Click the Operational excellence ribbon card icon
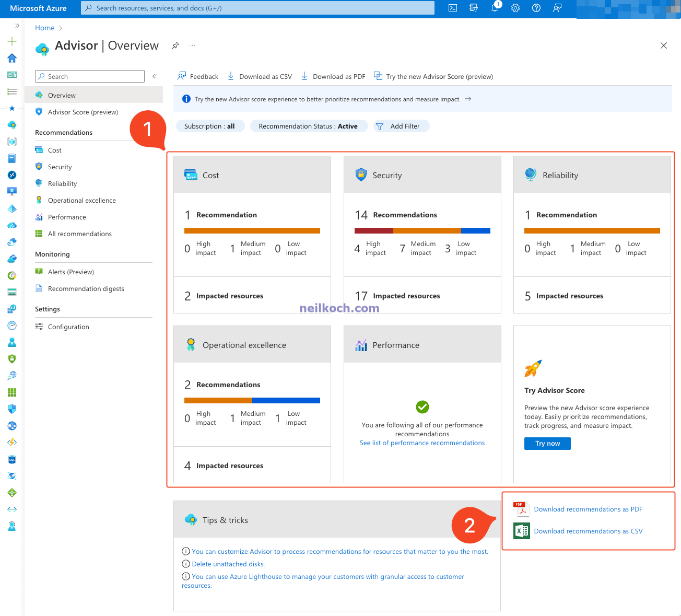The width and height of the screenshot is (681, 616). point(191,344)
